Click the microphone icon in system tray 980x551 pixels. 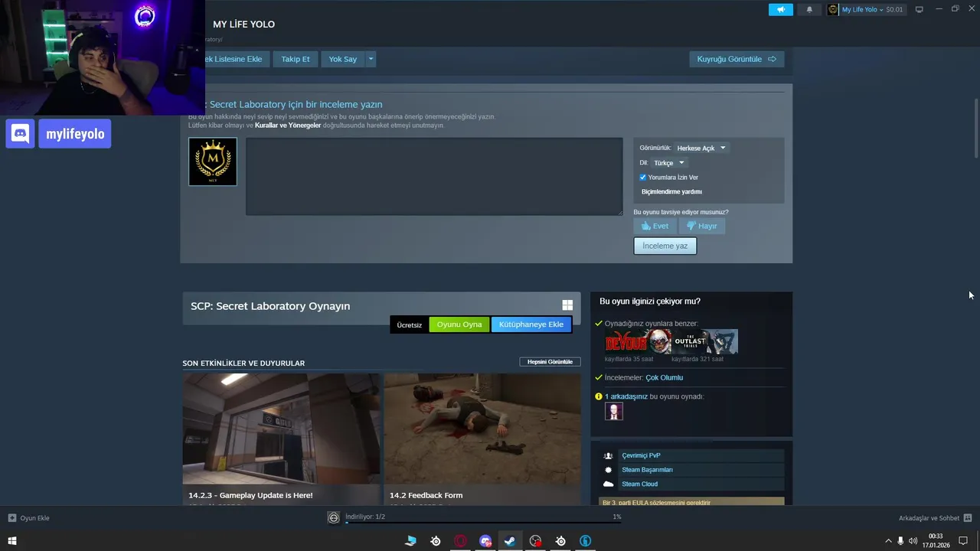pyautogui.click(x=900, y=541)
